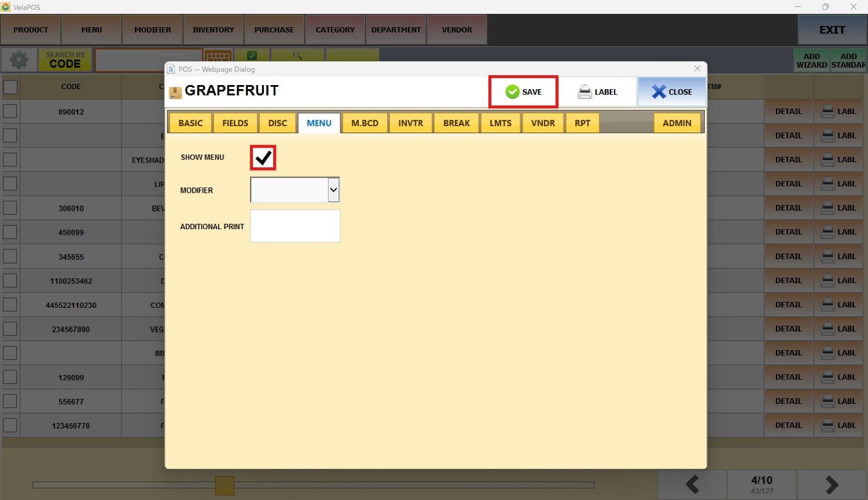Save the GRAPEFRUIT product changes

tap(524, 92)
